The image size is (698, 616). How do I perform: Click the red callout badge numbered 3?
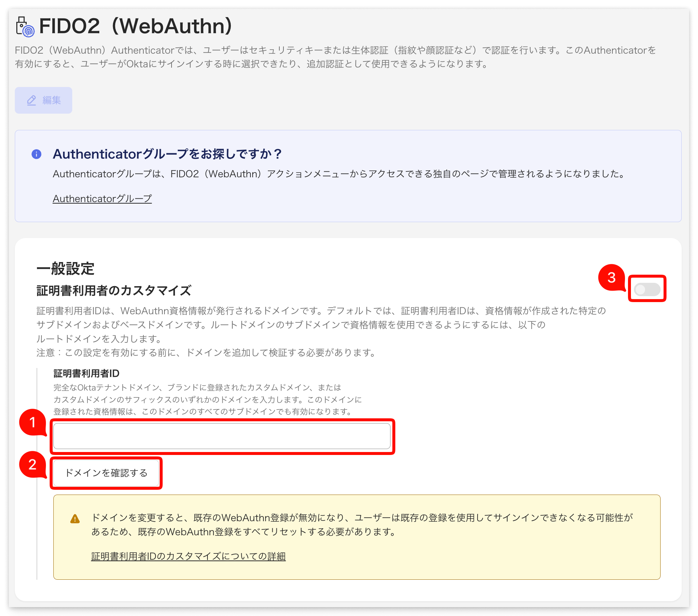tap(612, 278)
